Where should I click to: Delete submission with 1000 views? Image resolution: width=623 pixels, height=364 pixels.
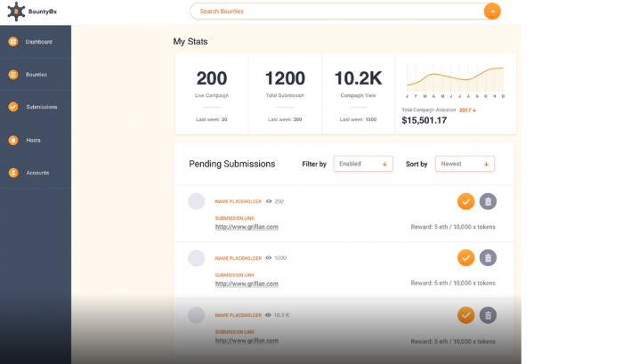[488, 258]
